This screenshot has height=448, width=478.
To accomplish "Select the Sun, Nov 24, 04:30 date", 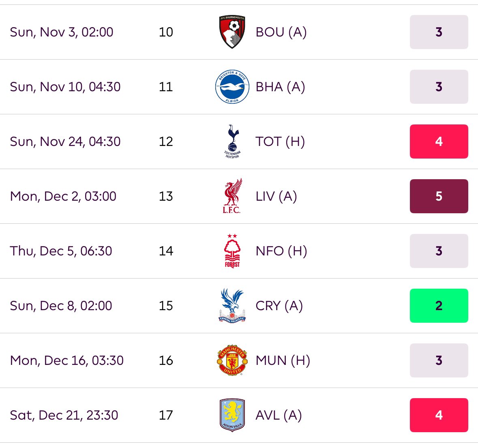I will point(65,142).
